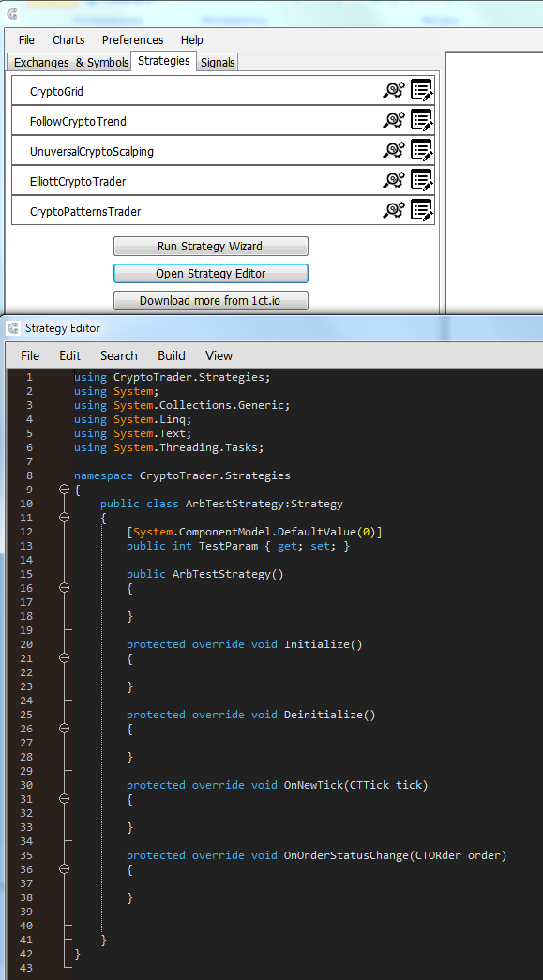Open CryptoPatternsTrader settings gear icon
This screenshot has width=543, height=980.
tap(394, 211)
